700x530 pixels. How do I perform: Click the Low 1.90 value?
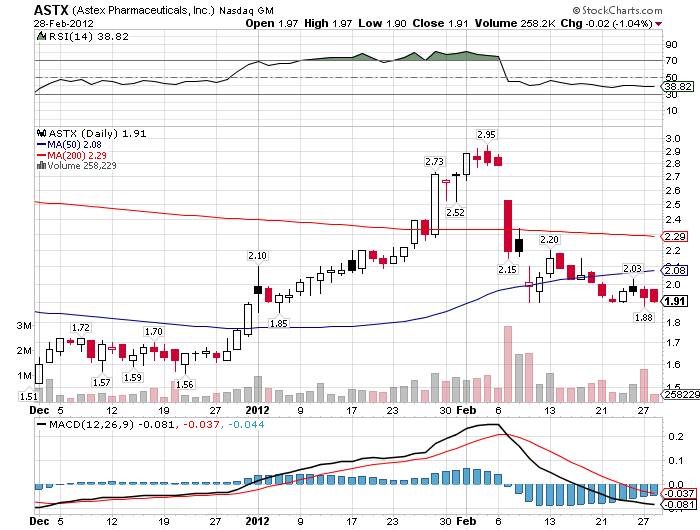382,23
